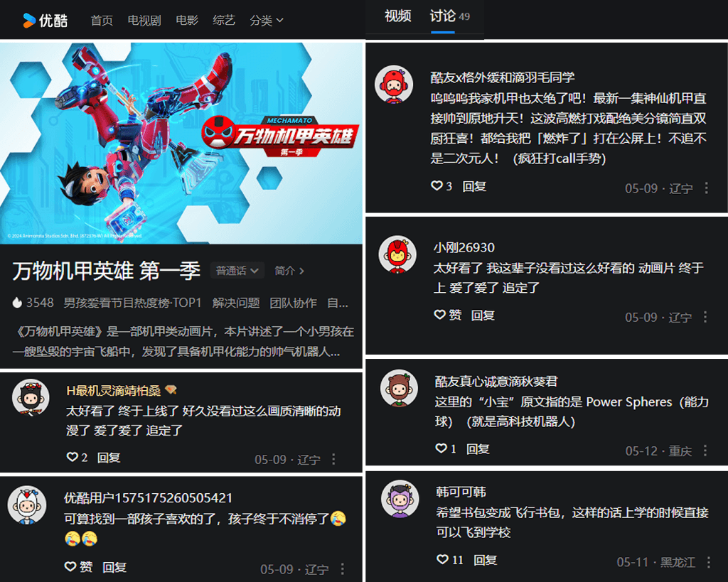Click 小刚26930's red robot avatar

coord(397,254)
